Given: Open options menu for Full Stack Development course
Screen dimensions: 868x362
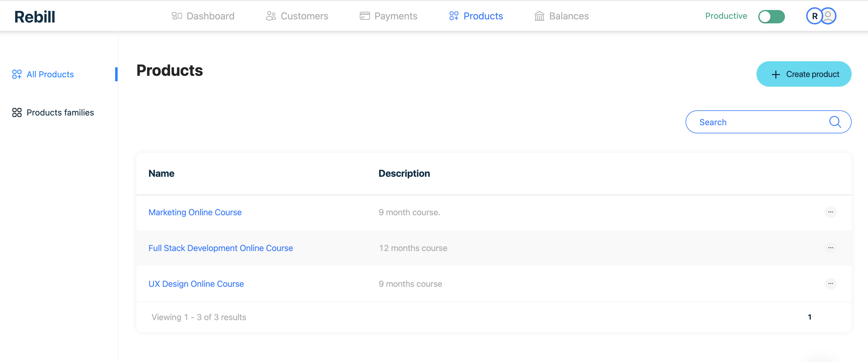Looking at the screenshot, I should [x=830, y=248].
